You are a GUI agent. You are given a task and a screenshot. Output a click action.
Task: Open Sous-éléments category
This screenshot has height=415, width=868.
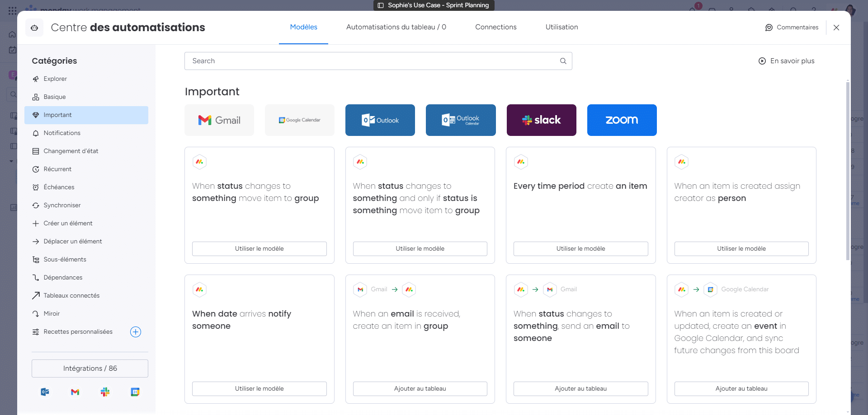click(86, 260)
